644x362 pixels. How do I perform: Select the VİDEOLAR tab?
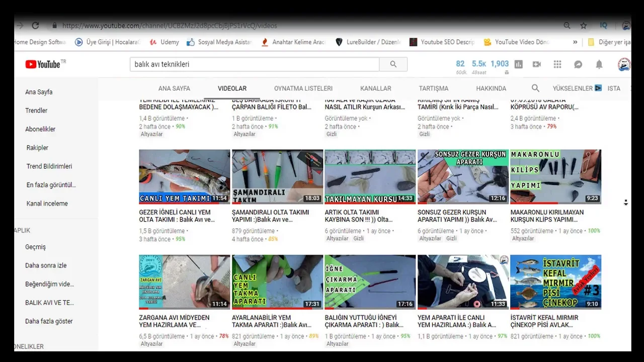(x=232, y=88)
